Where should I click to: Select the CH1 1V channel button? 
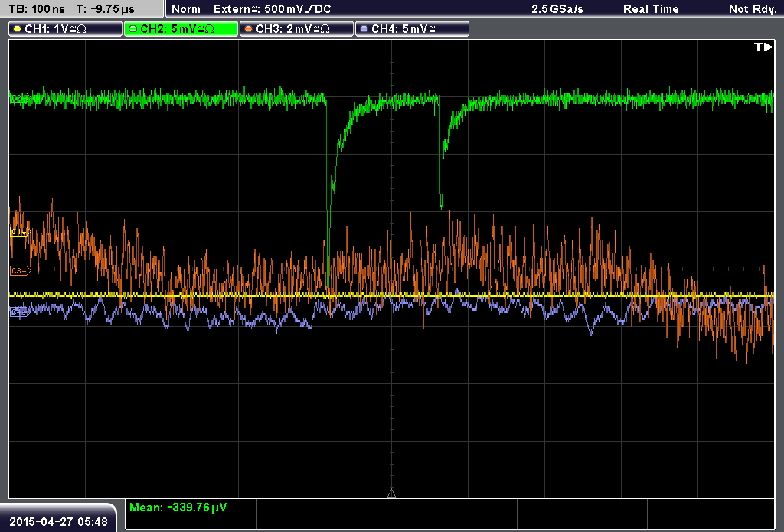(x=66, y=29)
